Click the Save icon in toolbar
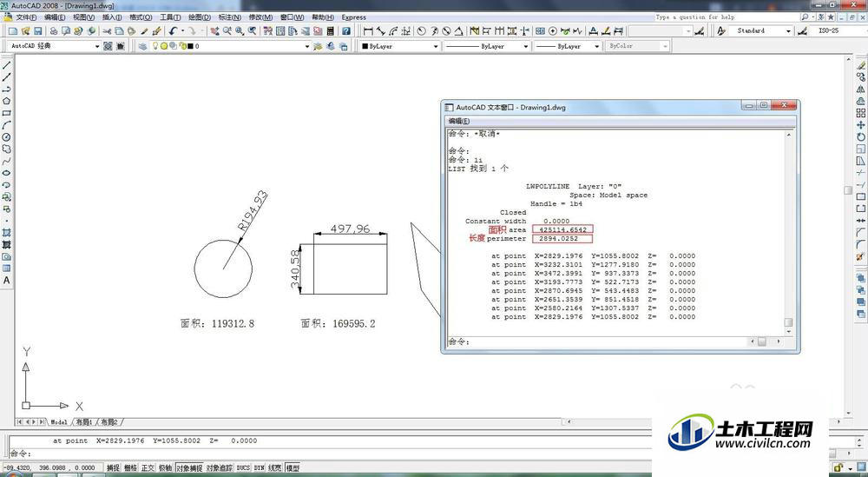 pos(38,31)
